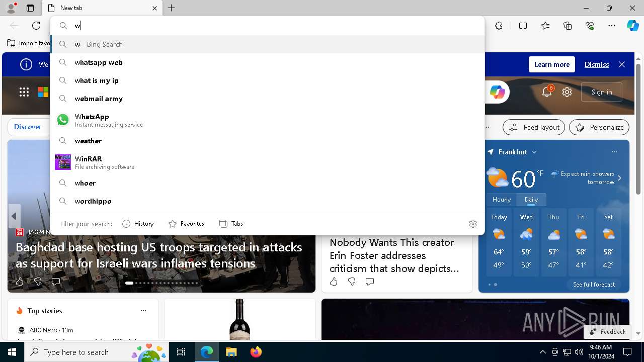The width and height of the screenshot is (644, 362).
Task: Click in the address bar input
Action: 267,26
